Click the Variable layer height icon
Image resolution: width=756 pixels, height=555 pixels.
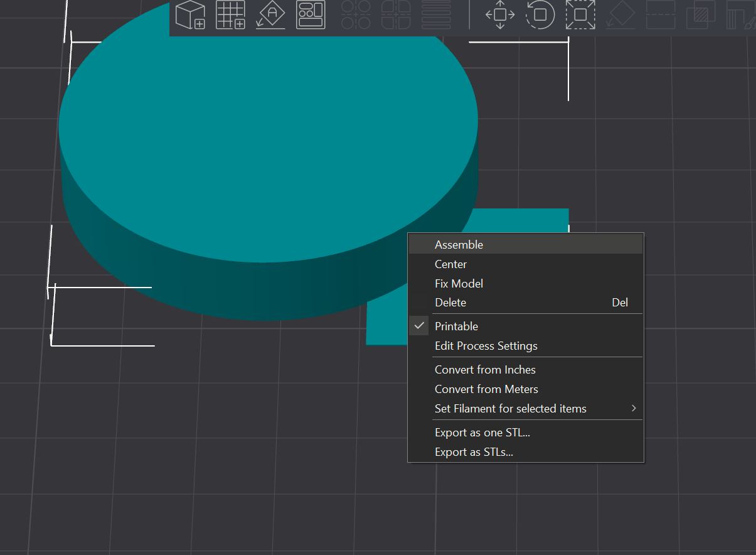click(436, 14)
